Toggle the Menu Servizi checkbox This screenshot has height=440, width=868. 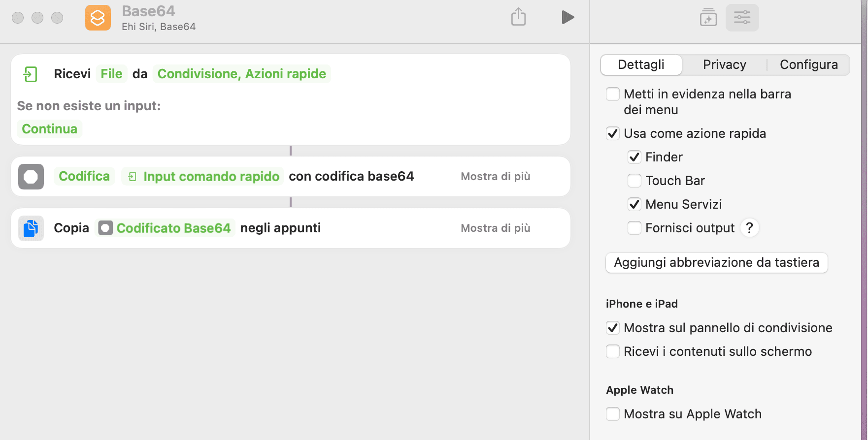(634, 204)
